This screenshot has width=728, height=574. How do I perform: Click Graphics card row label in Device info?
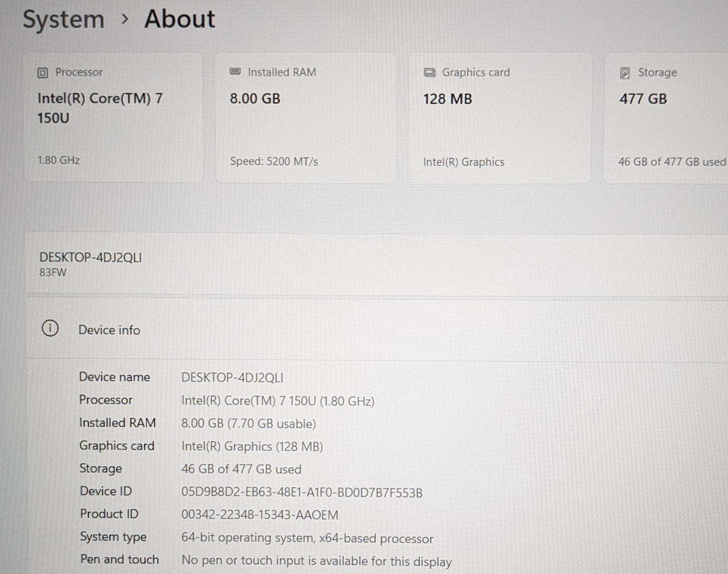point(117,446)
